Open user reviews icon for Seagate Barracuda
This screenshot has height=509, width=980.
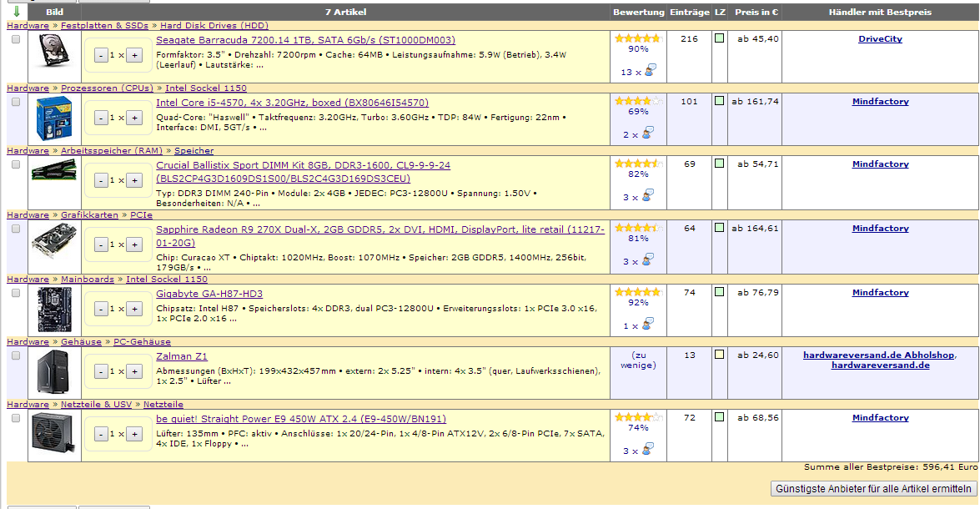(651, 70)
